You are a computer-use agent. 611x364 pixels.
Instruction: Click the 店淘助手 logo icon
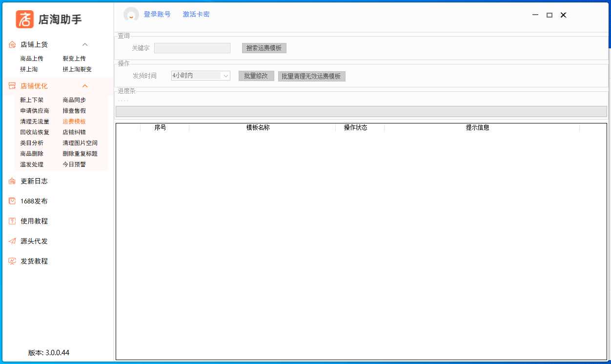[24, 19]
